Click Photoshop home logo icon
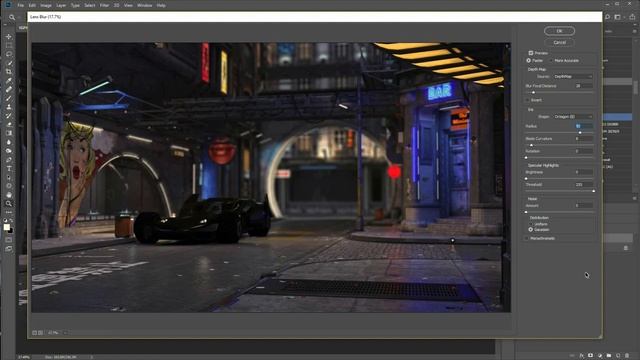This screenshot has width=640, height=360. [8, 5]
